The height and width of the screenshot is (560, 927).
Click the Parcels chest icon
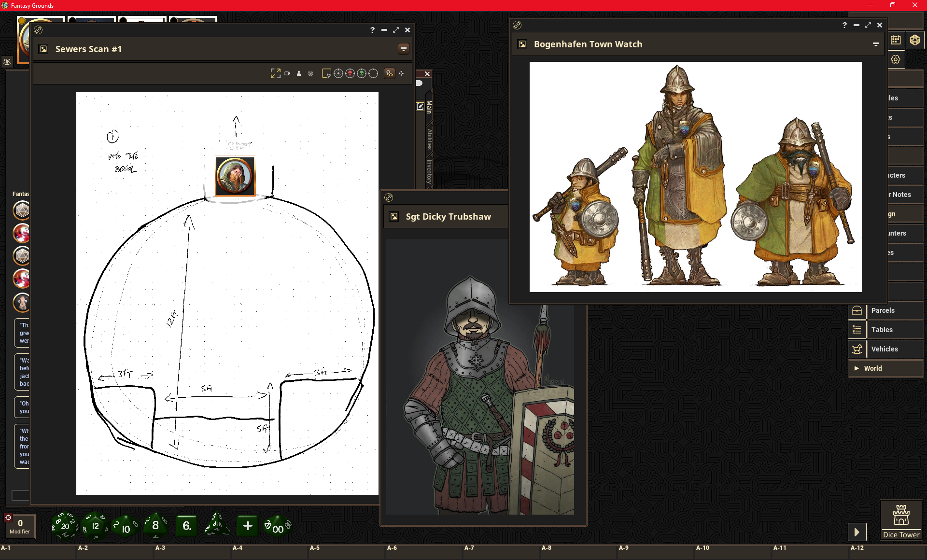click(857, 310)
